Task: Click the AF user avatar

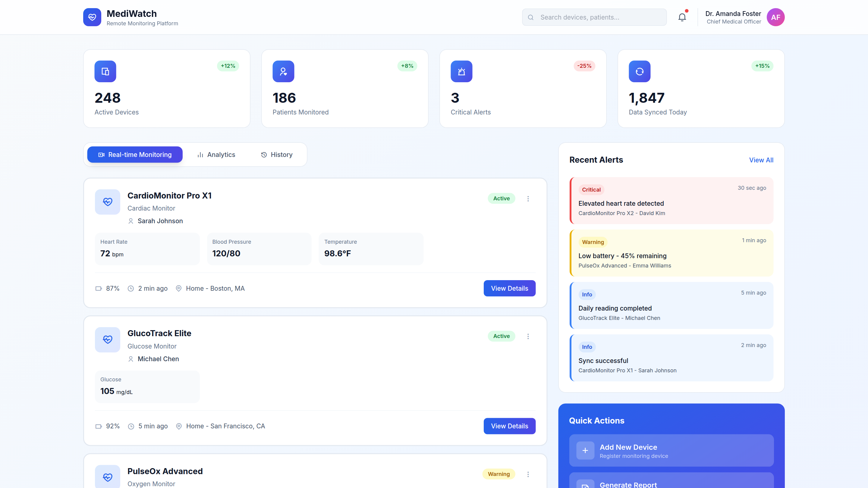Action: 775,17
